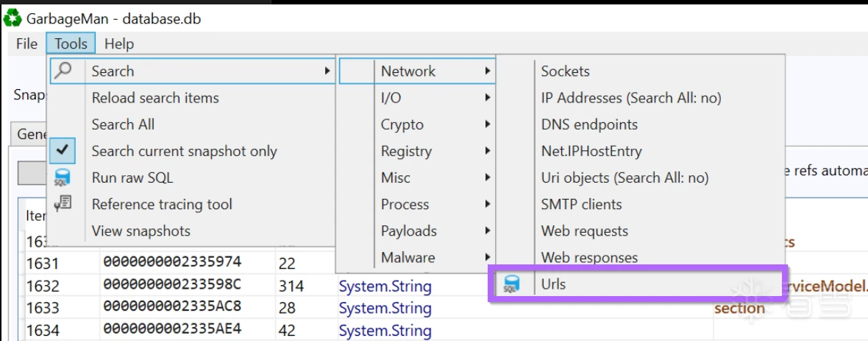Expand the Crypto submenu
The height and width of the screenshot is (341, 868).
416,124
